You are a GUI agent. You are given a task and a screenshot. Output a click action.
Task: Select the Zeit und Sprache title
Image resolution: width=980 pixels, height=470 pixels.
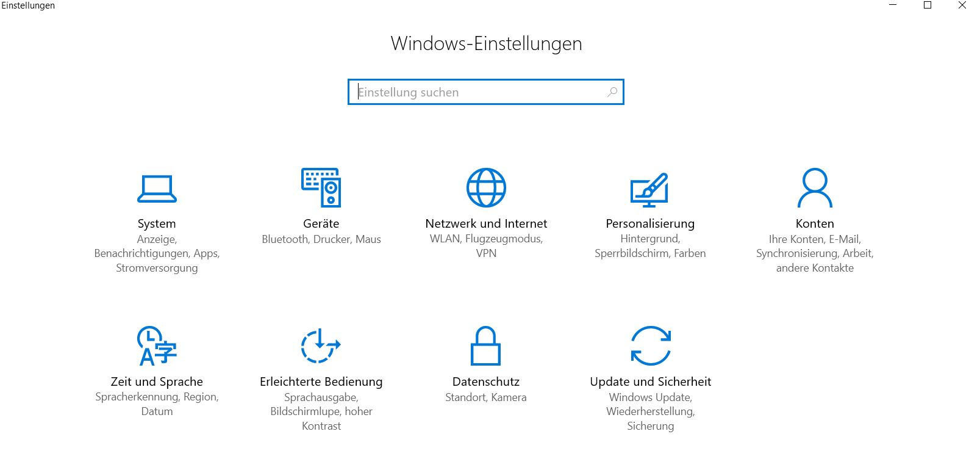point(157,381)
